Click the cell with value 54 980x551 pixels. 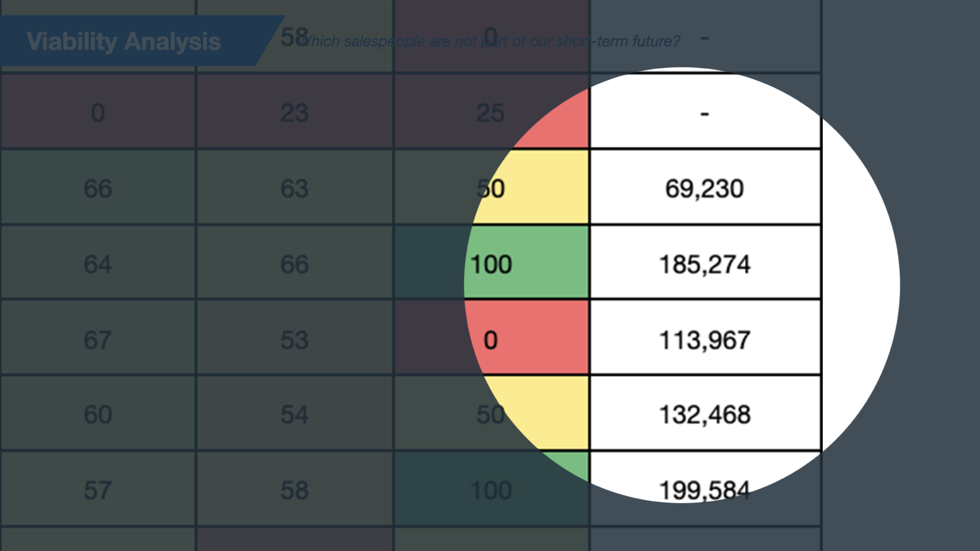point(295,413)
